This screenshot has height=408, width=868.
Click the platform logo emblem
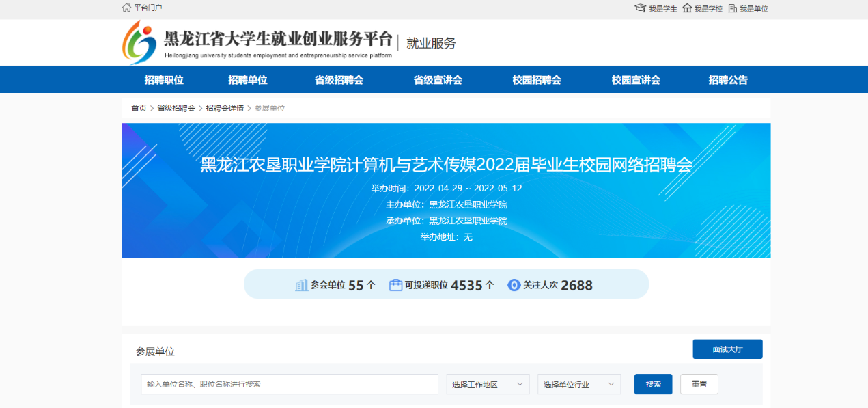pos(139,42)
